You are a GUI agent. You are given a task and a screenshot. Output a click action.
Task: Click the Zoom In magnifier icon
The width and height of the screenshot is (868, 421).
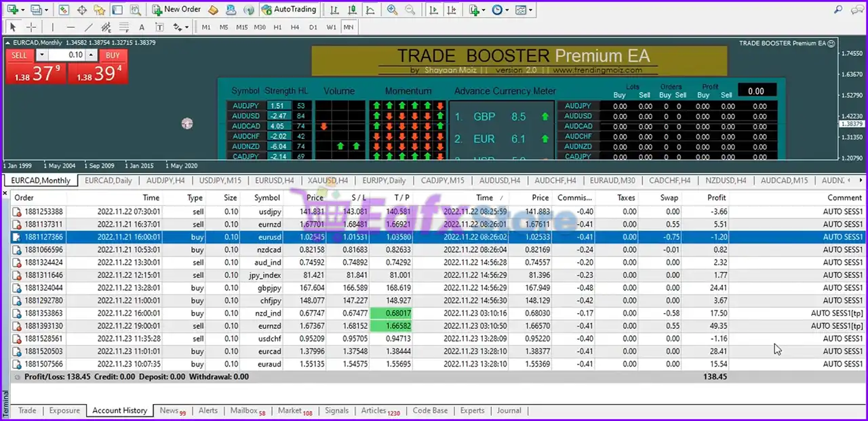(393, 10)
